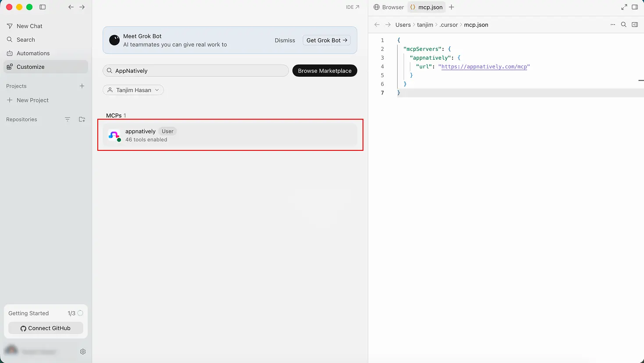Open the appnatively MCP entry
The height and width of the screenshot is (363, 644).
(x=230, y=135)
